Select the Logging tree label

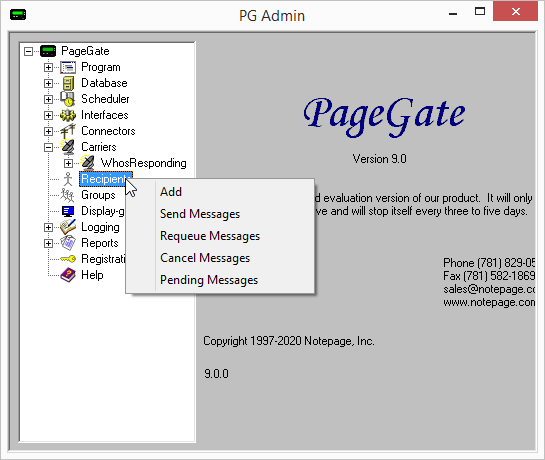[100, 227]
